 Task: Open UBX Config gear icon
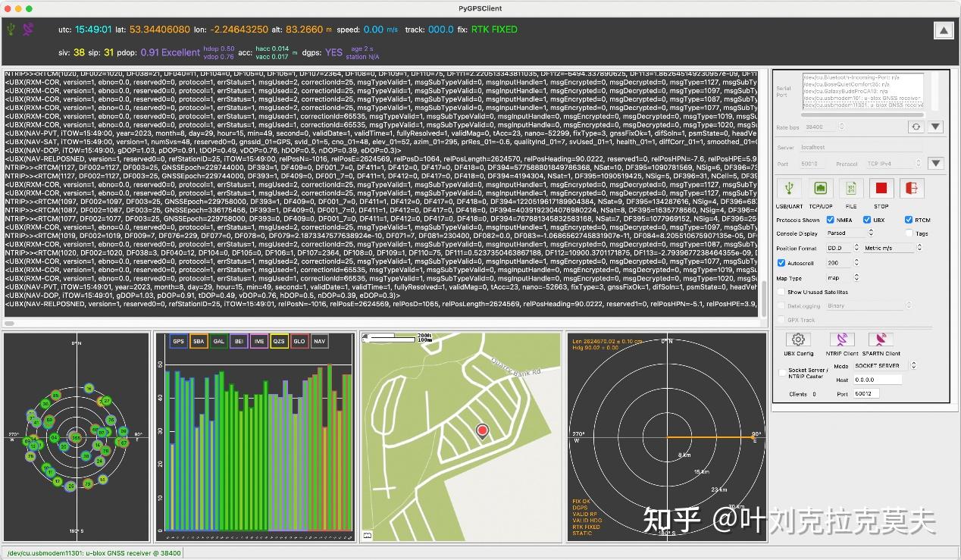797,340
